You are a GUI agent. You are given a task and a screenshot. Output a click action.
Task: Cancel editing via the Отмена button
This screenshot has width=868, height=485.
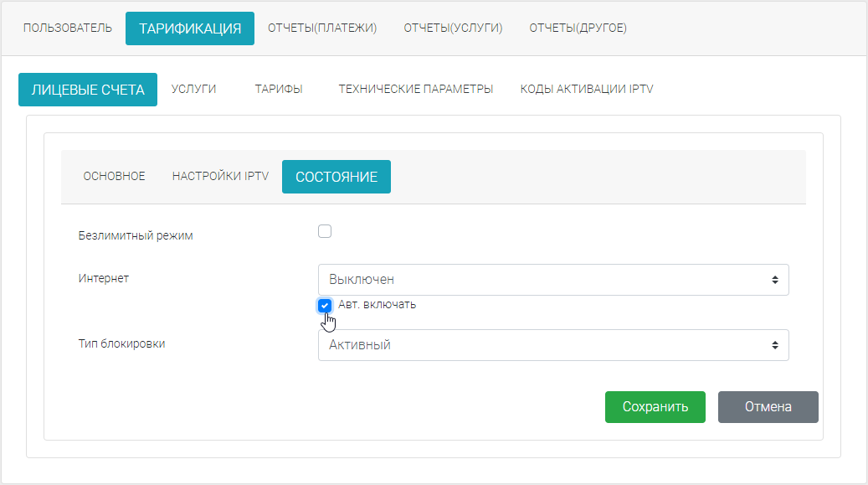click(x=767, y=406)
